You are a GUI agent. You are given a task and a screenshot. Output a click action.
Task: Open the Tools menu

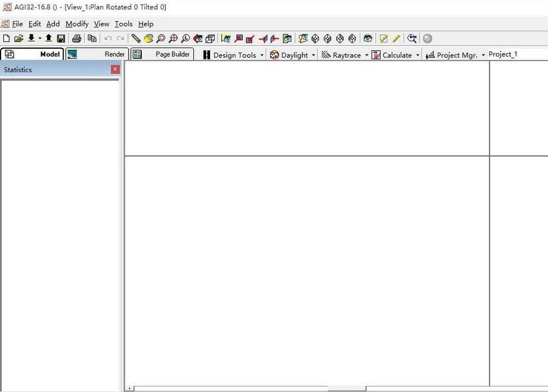(x=124, y=23)
